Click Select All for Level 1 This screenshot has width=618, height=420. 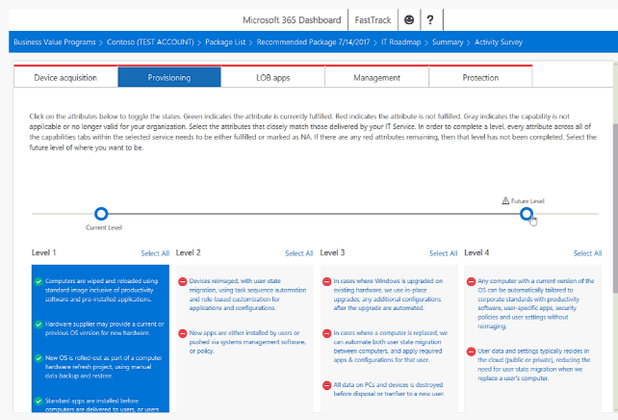coord(155,253)
